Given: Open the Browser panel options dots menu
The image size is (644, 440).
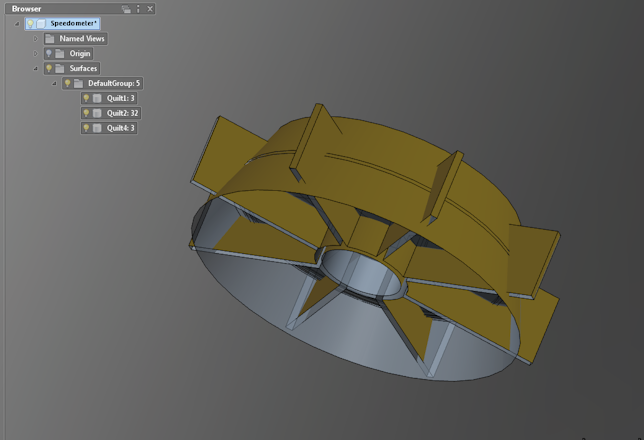Looking at the screenshot, I should pyautogui.click(x=138, y=9).
